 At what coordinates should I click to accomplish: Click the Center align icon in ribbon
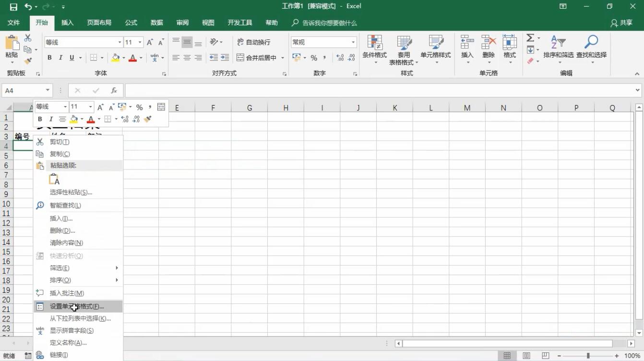pyautogui.click(x=187, y=58)
